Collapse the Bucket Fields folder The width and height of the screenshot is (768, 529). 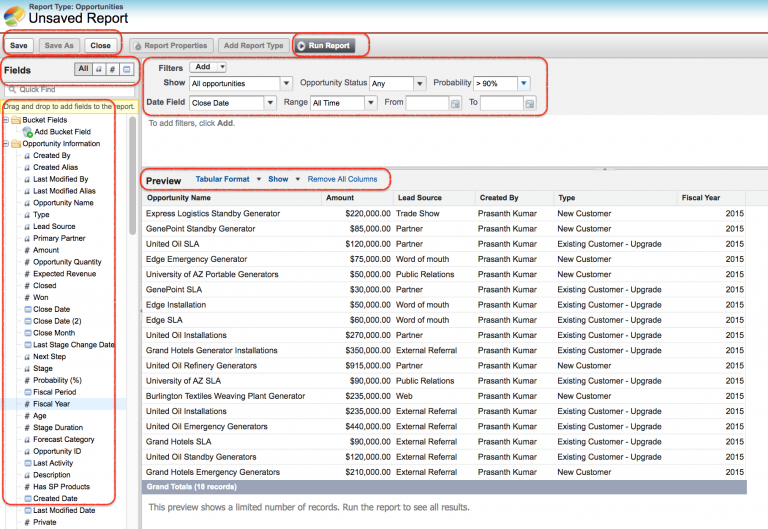(x=5, y=120)
